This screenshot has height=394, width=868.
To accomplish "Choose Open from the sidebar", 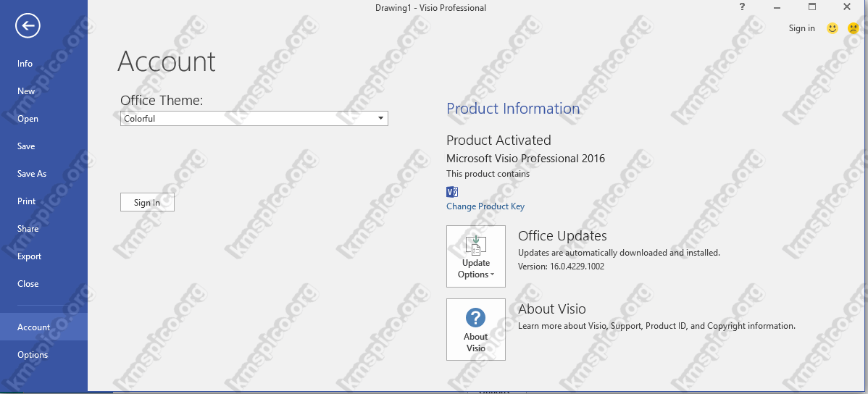I will click(43, 119).
